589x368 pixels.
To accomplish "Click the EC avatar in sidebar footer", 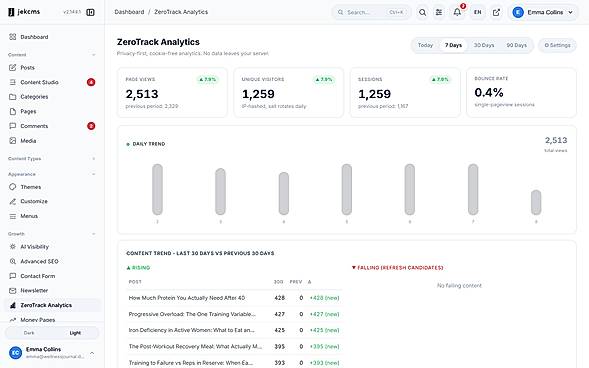I will point(15,353).
